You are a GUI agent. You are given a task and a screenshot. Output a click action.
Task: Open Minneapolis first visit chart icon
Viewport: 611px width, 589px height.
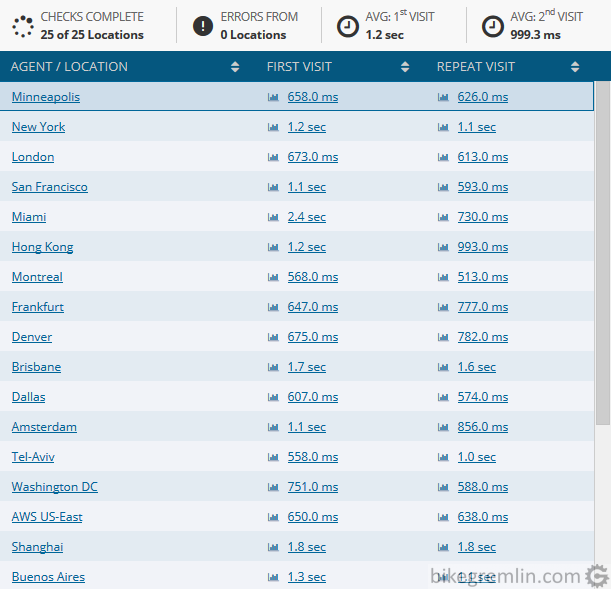[x=273, y=97]
